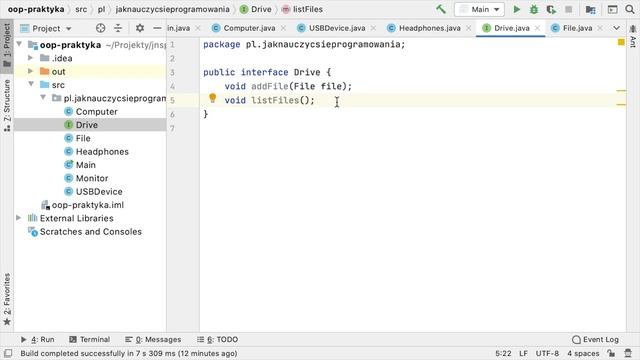Expand the out folder
The height and width of the screenshot is (360, 640).
coord(31,71)
